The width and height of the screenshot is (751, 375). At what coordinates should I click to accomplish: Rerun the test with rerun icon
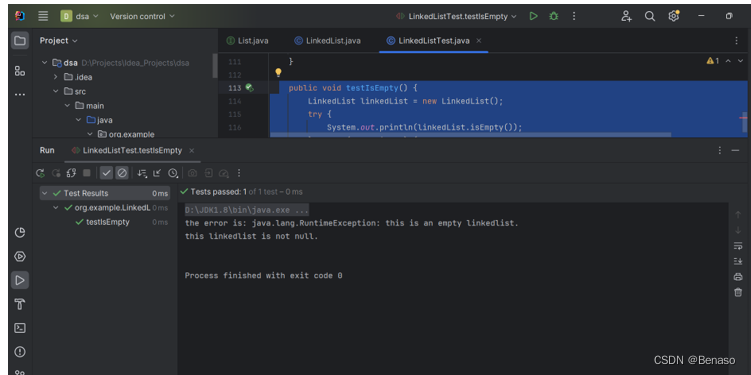coord(40,173)
